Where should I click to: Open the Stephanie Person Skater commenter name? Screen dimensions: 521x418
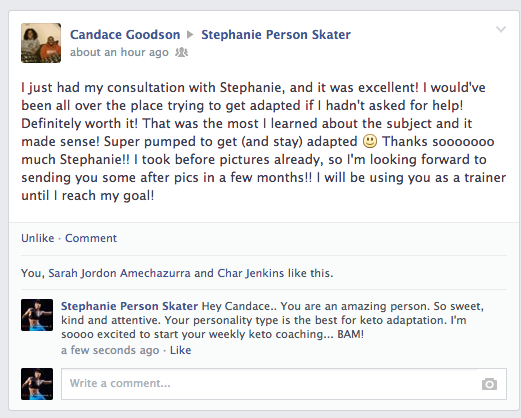129,306
